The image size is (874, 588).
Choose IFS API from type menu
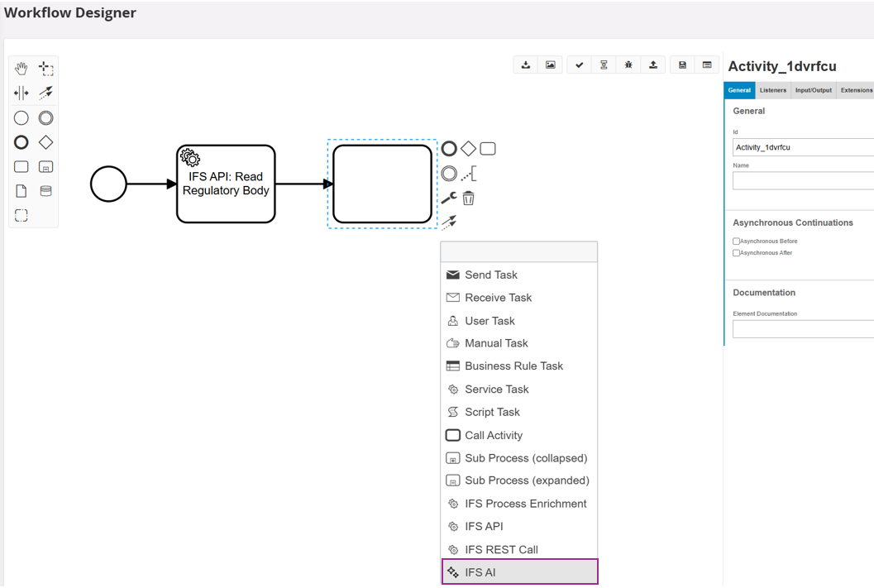(519, 526)
